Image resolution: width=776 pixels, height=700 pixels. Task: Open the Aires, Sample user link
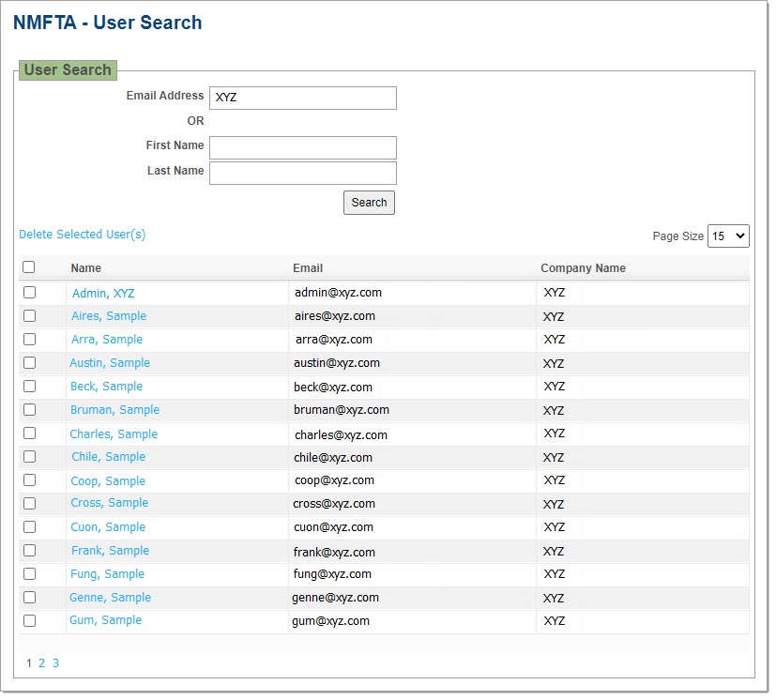(109, 316)
